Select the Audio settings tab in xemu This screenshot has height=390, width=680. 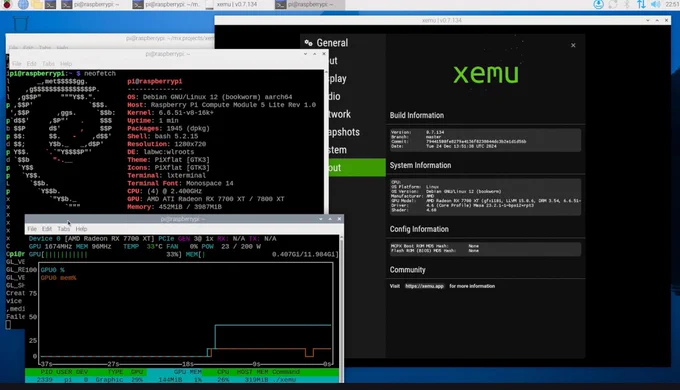click(356, 96)
